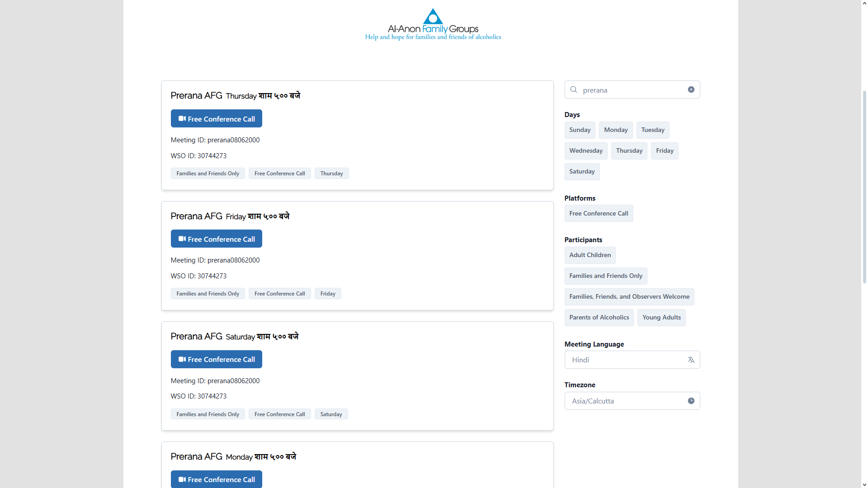Filter by Sunday
The image size is (868, 488).
click(580, 130)
